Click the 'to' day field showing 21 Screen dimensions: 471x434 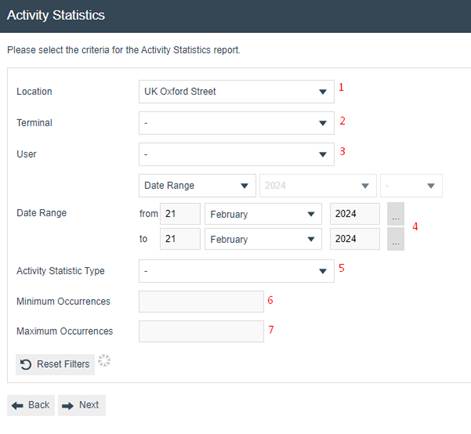[x=180, y=239]
